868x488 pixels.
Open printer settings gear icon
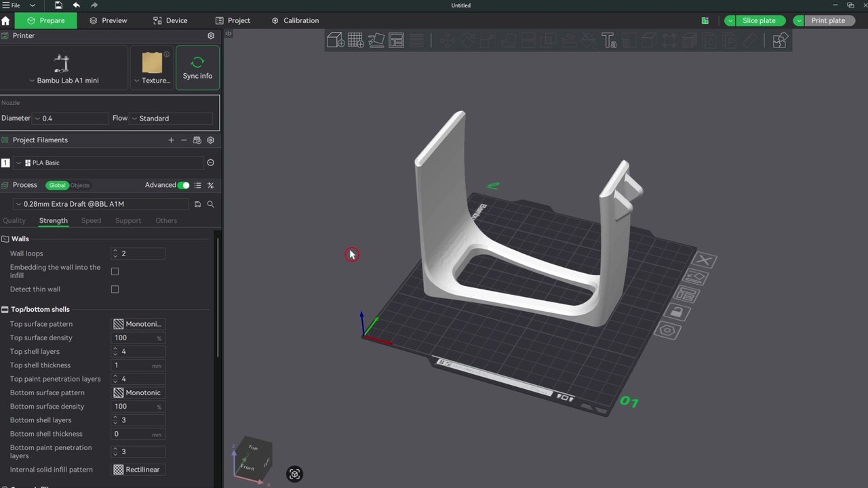click(x=211, y=36)
